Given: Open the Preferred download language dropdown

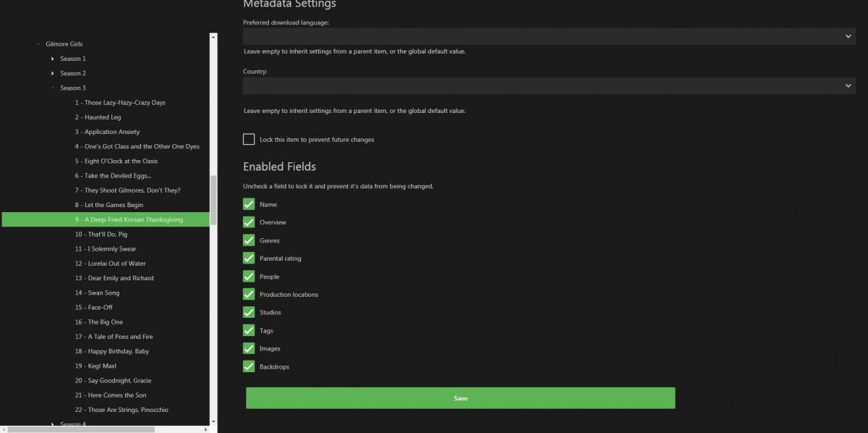Looking at the screenshot, I should [549, 36].
